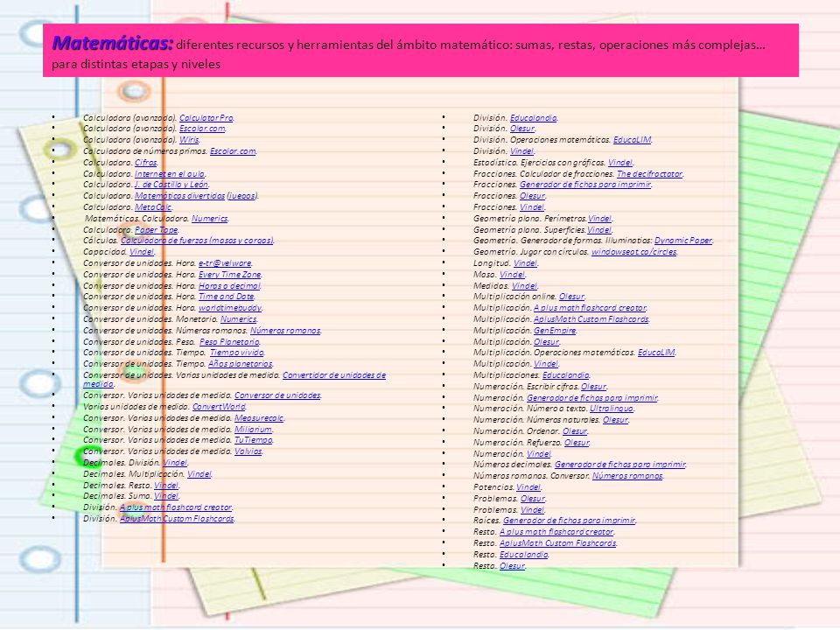Open the windowseat.ca/circles link
Image resolution: width=840 pixels, height=630 pixels.
pos(634,252)
